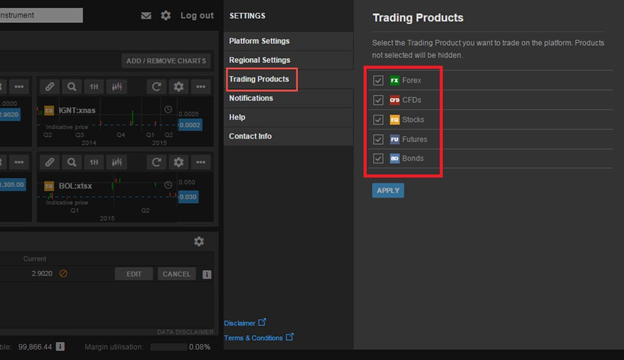Open Platform Settings menu item
The width and height of the screenshot is (624, 360).
click(x=289, y=41)
